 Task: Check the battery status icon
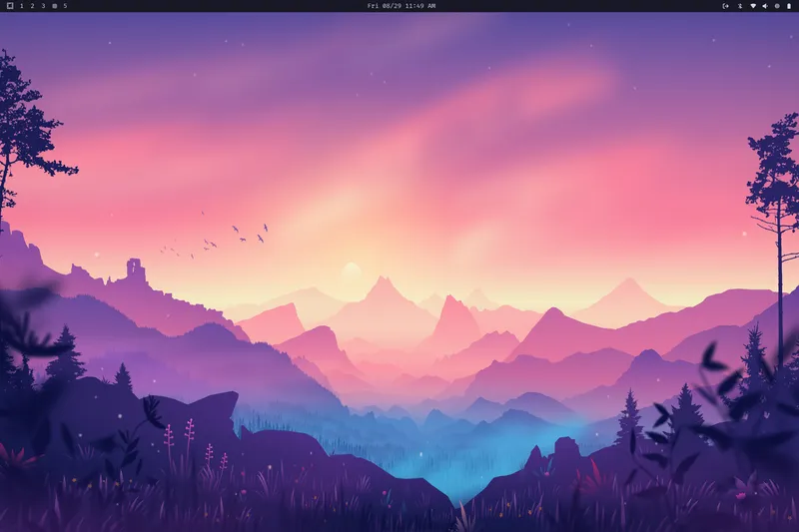(789, 6)
